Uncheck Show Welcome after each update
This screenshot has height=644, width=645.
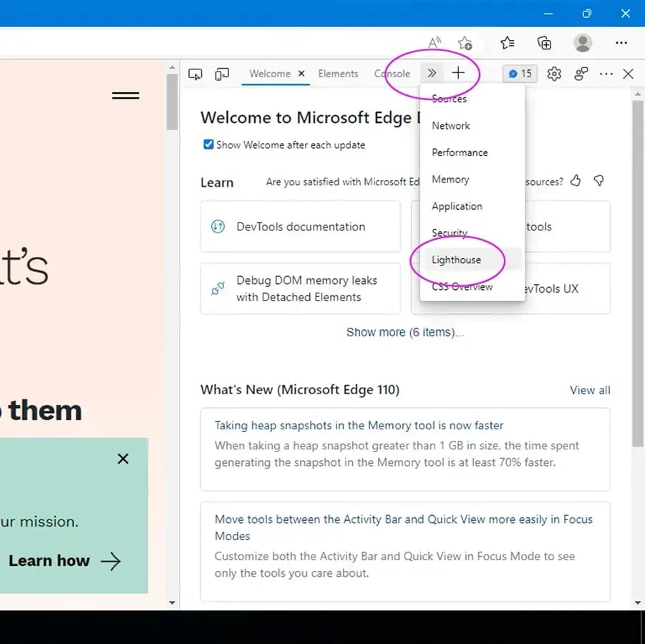point(208,145)
